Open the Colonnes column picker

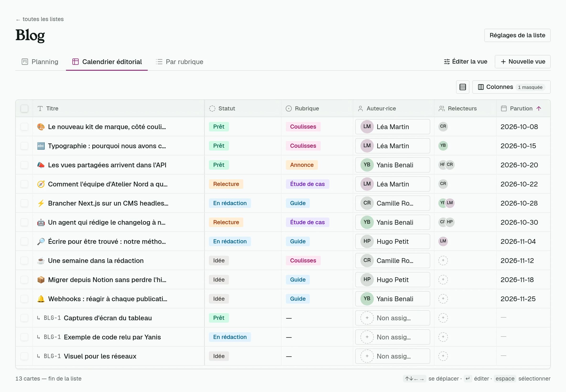click(x=511, y=87)
